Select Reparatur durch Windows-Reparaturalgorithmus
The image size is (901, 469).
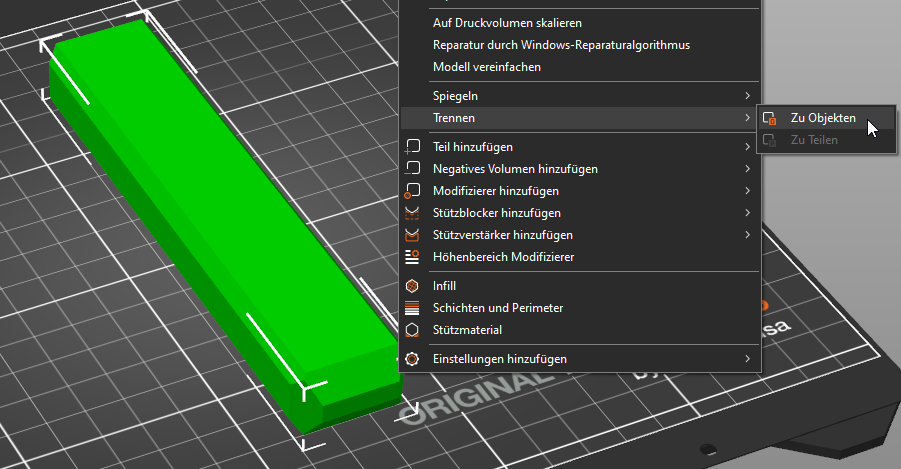point(561,45)
